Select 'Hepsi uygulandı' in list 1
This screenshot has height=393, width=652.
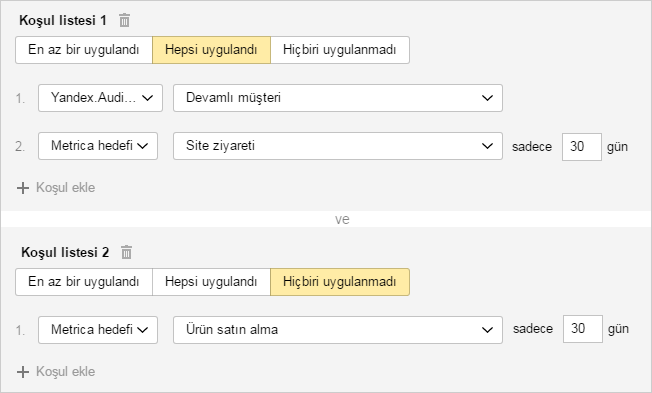pos(211,50)
